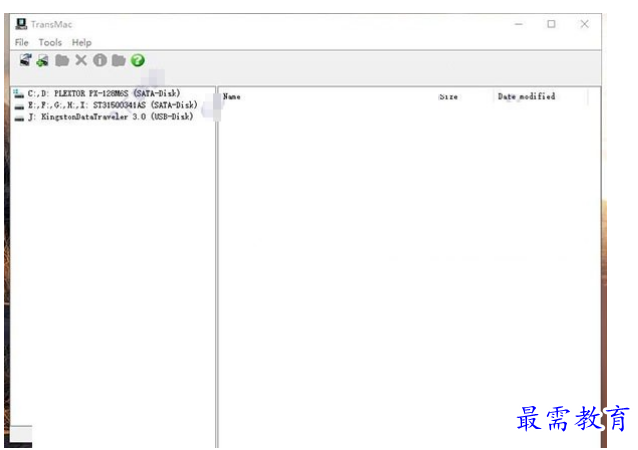Click the open disk image toolbar icon
This screenshot has height=450, width=638.
click(x=25, y=60)
